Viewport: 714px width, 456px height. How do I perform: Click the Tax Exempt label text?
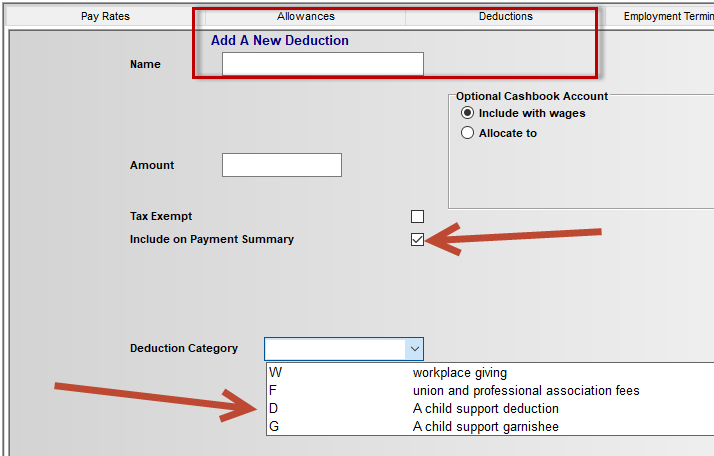(x=161, y=216)
